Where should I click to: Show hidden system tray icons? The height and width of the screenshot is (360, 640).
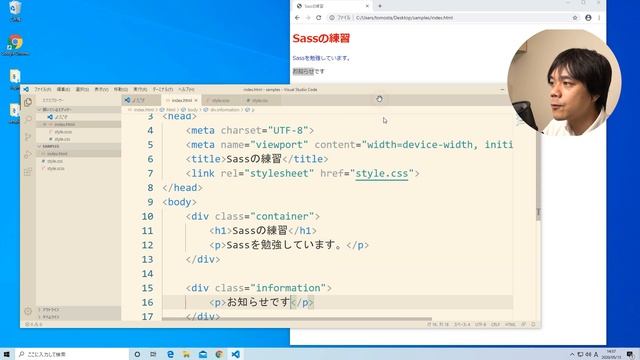572,354
